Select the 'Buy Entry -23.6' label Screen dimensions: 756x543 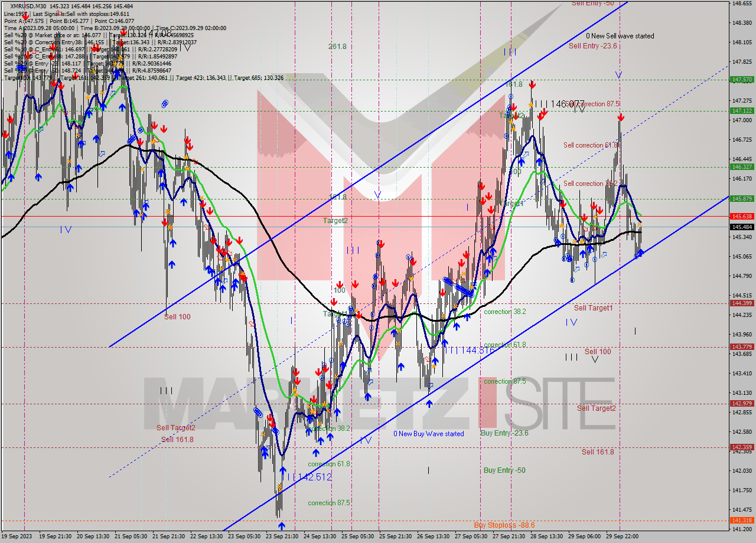coord(504,433)
